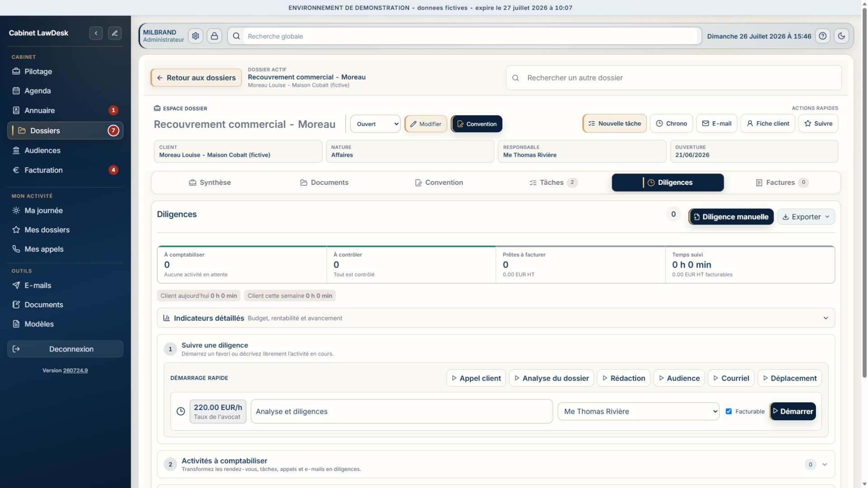Click the 220.00 EUR/h rate badge

pos(218,411)
